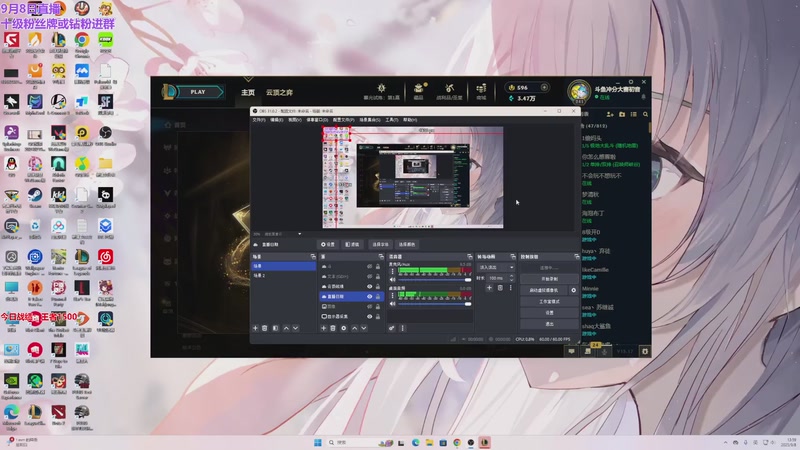Open League chat bubble icon at bottom
800x450 pixels.
(x=571, y=351)
